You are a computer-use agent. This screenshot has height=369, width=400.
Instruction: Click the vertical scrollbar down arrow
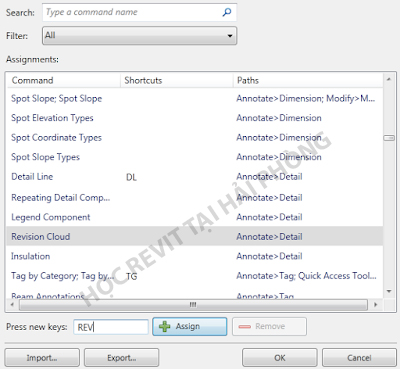389,292
